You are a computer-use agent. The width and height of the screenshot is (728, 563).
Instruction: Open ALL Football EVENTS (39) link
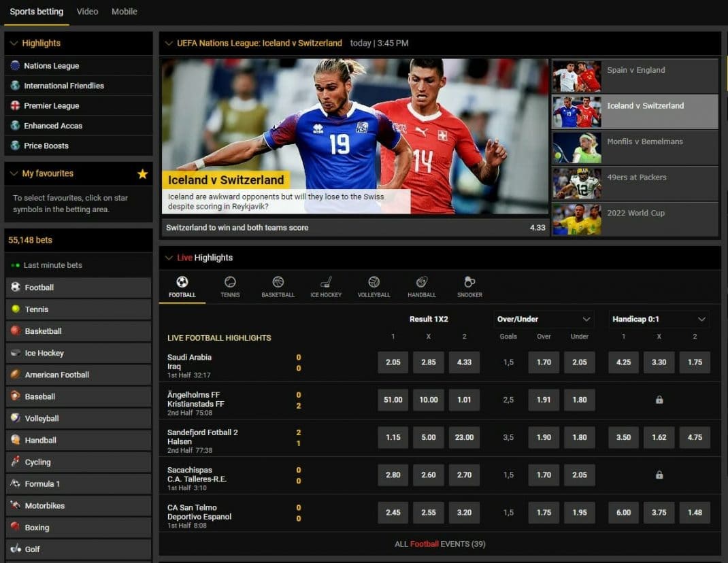(440, 544)
